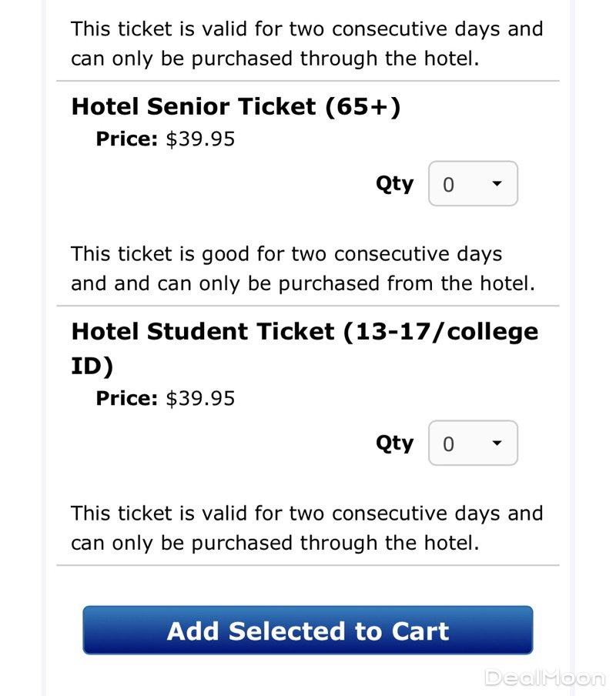Click the ticket description above Hotel Senior Ticket
Screen dimensions: 616x696
[306, 44]
